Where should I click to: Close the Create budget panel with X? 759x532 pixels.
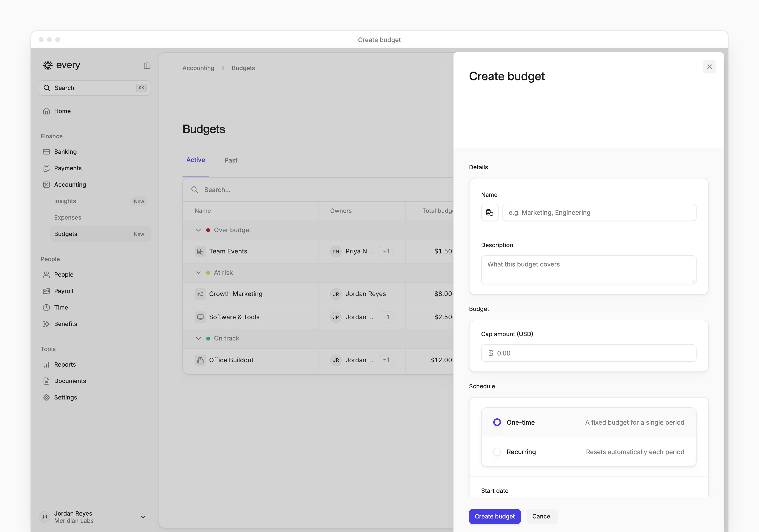pyautogui.click(x=709, y=67)
